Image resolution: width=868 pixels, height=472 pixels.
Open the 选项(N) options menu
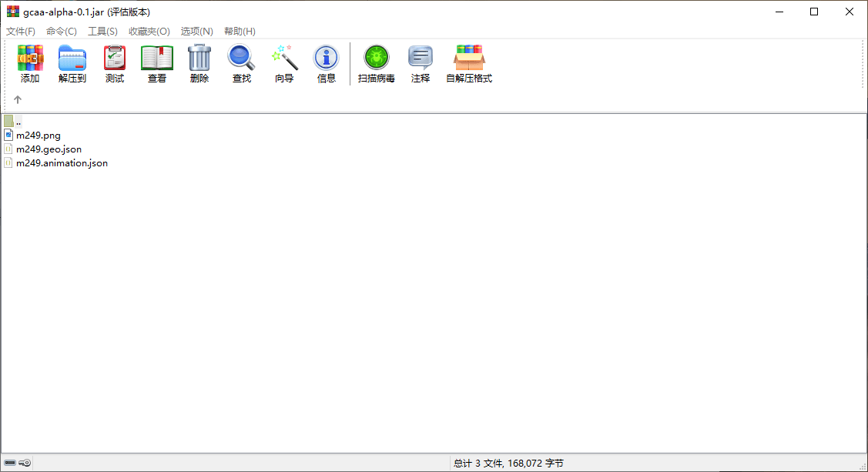point(196,32)
